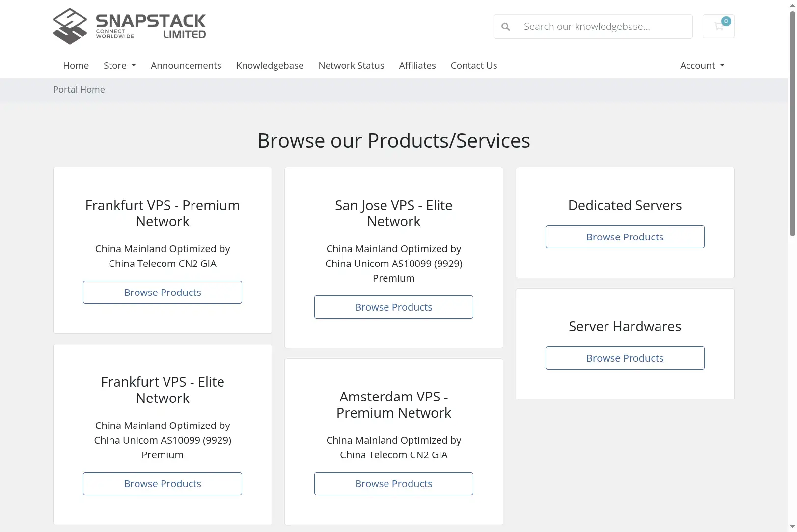Open the Contact Us page
This screenshot has height=532, width=797.
(474, 65)
